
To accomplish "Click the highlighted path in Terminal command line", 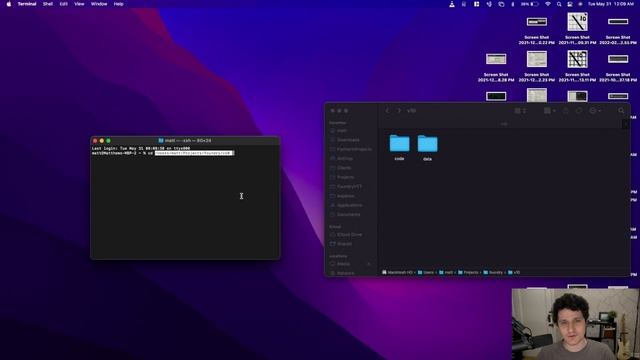I will (194, 153).
